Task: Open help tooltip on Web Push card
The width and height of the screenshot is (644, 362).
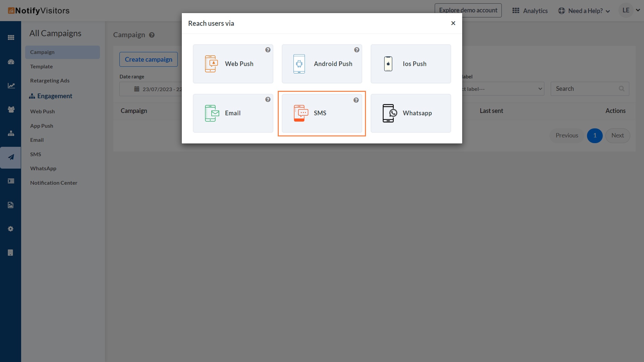Action: 268,50
